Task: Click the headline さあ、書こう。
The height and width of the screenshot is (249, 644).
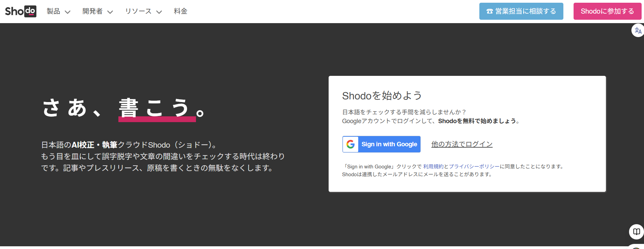Action: [123, 108]
